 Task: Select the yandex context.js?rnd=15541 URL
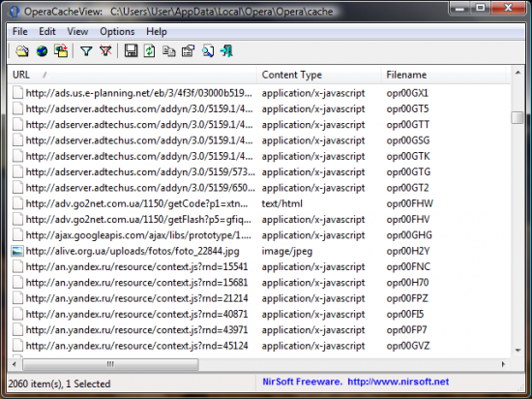(x=136, y=267)
